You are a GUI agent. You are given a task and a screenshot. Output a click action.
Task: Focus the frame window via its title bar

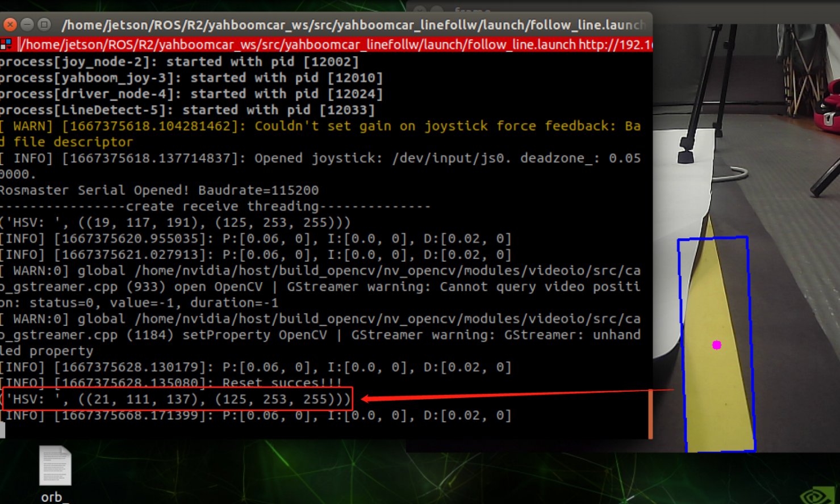click(540, 10)
